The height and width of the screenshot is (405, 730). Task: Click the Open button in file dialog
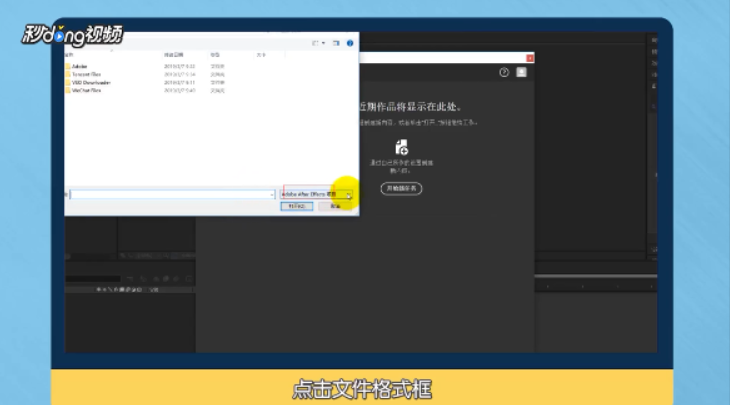(297, 206)
